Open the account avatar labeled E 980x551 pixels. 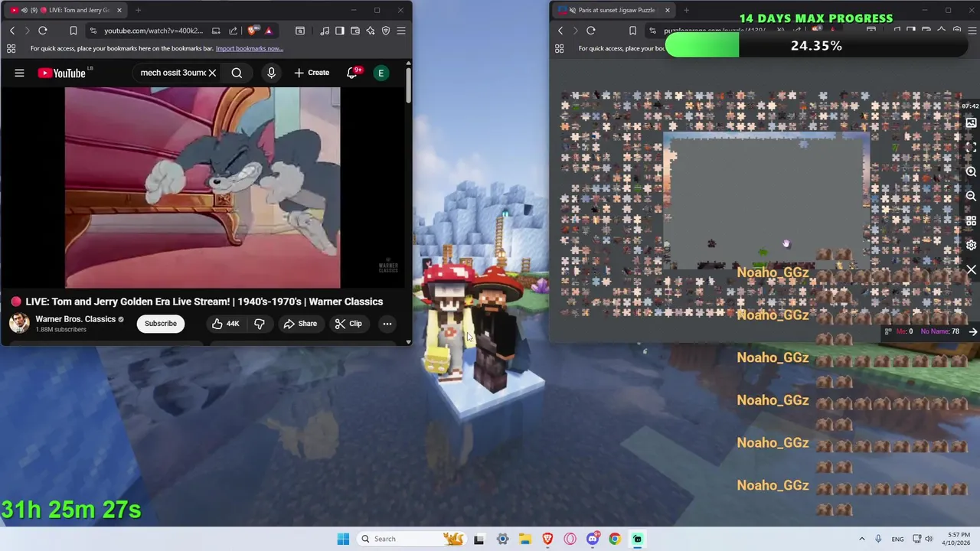pos(381,73)
